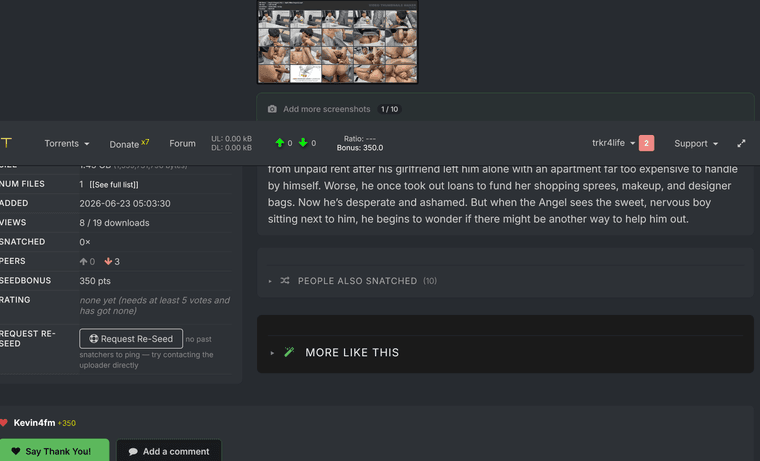
Task: Click the Say Thank You! button
Action: pos(54,450)
